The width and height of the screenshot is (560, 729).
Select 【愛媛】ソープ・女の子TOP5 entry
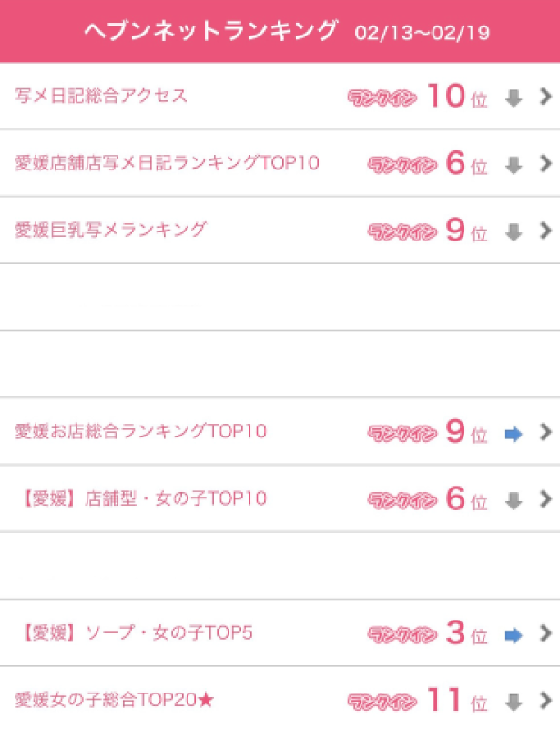pos(135,632)
